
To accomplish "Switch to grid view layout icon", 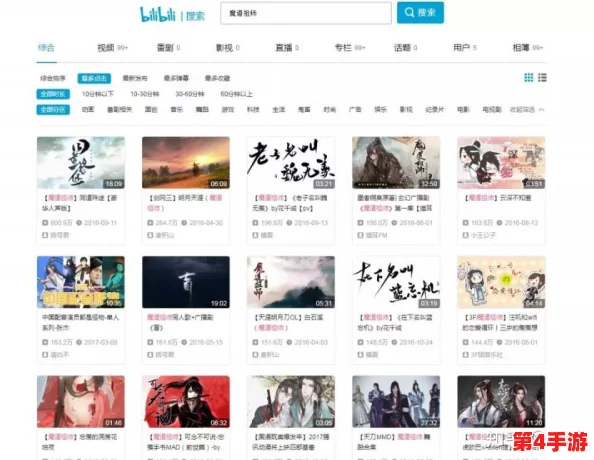I will click(x=528, y=78).
